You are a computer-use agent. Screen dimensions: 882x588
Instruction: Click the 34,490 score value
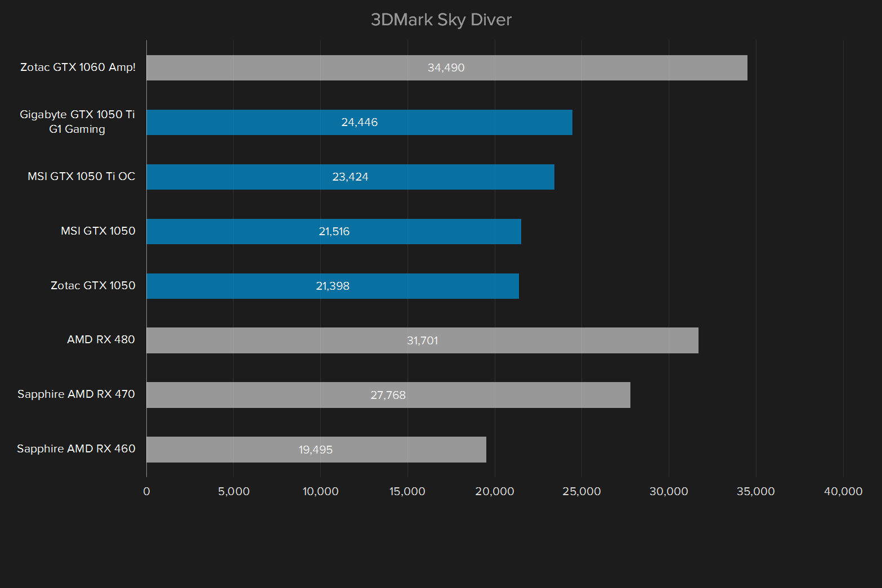point(446,68)
